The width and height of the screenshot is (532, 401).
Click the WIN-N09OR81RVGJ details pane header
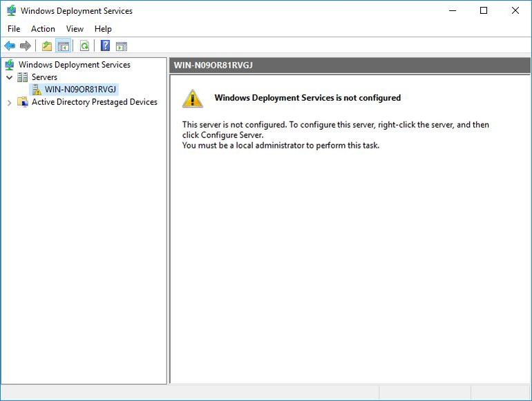[350, 65]
